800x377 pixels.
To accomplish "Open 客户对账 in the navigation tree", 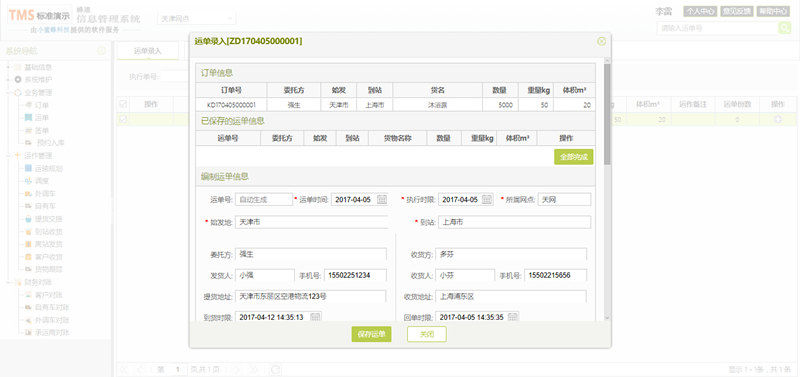I will [48, 295].
